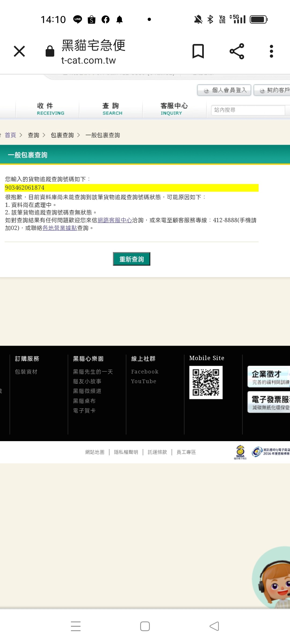Open the 各地營業據點 link
Viewport: 290px width, 644px height.
coord(60,228)
